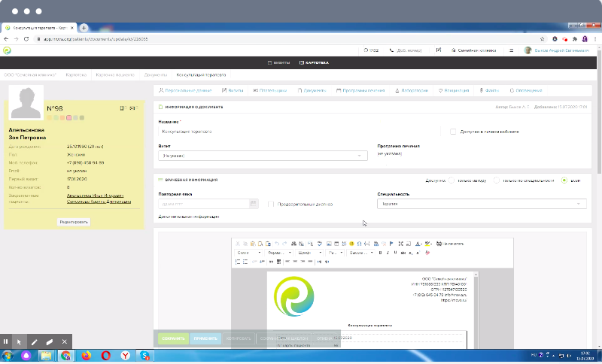Click the block quote icon
Image resolution: width=602 pixels, height=364 pixels.
tap(271, 262)
